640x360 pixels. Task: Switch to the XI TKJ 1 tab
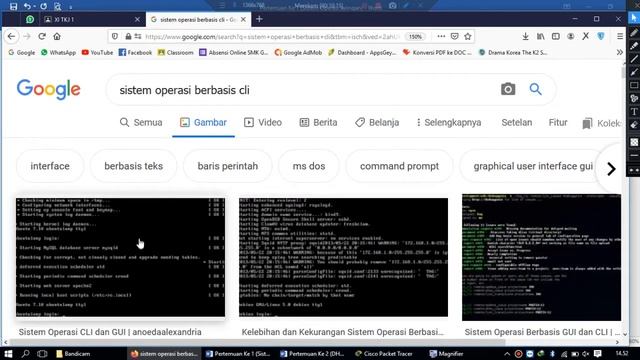click(x=90, y=19)
